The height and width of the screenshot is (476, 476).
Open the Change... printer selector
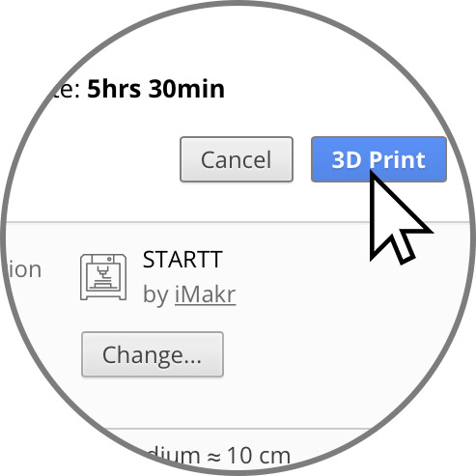point(153,354)
